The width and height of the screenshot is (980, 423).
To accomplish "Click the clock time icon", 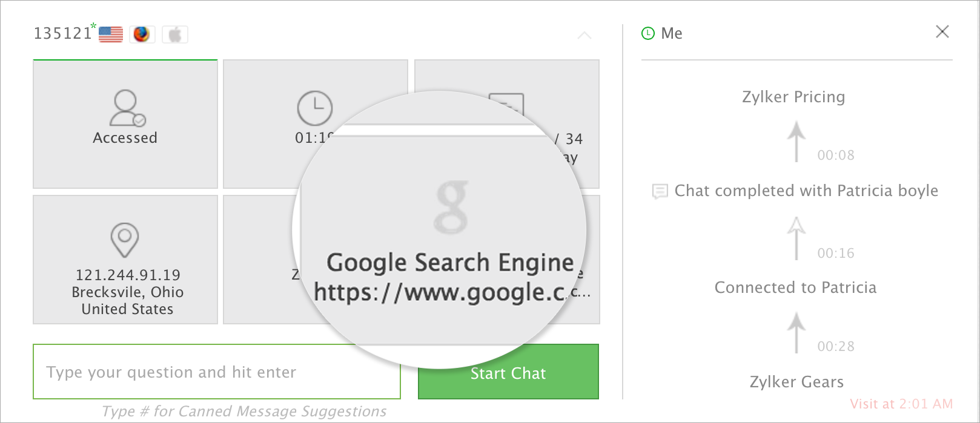I will pos(314,108).
